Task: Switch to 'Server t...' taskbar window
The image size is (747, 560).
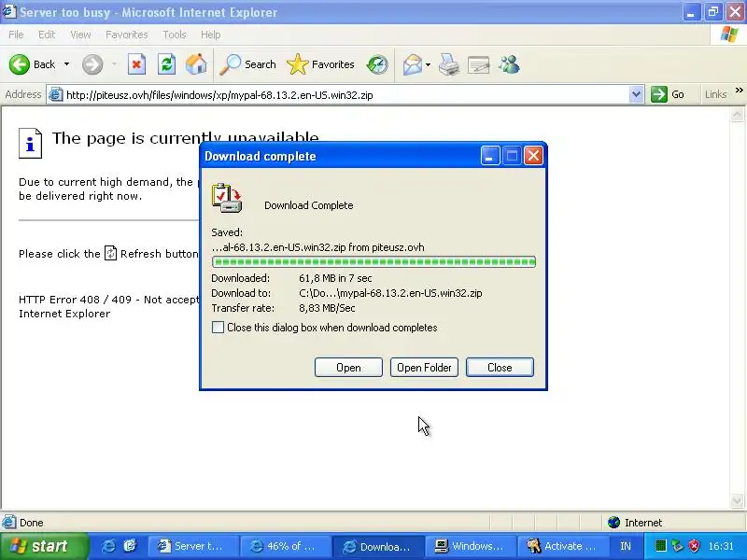Action: tap(193, 546)
